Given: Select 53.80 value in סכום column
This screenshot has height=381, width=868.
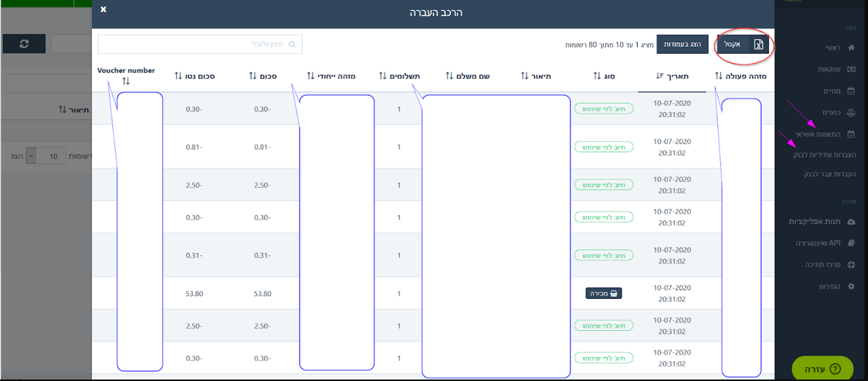Looking at the screenshot, I should [x=263, y=293].
